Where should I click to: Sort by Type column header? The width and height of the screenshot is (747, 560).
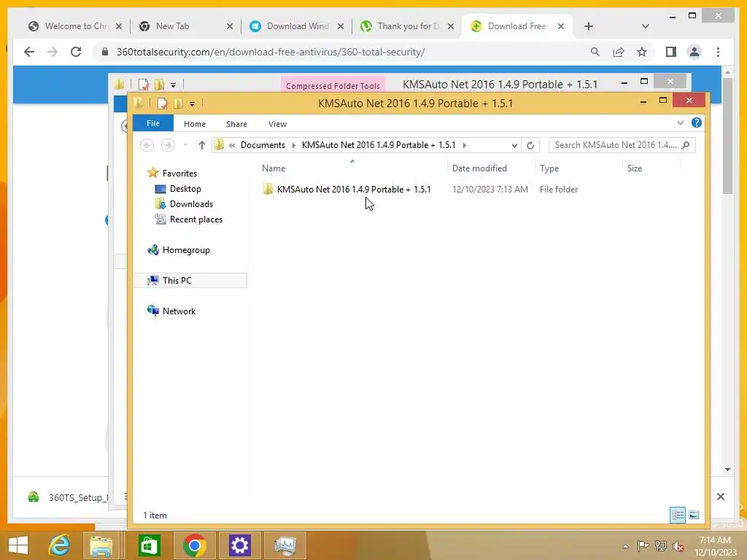[x=549, y=168]
